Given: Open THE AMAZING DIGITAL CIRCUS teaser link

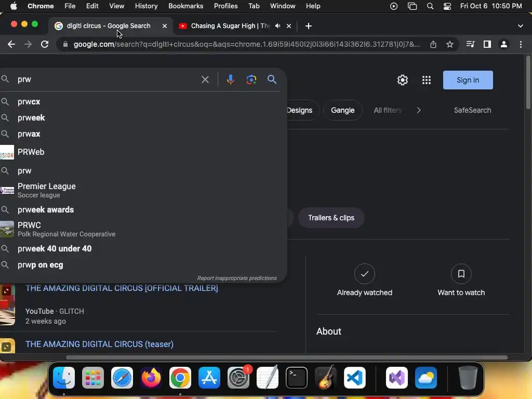Looking at the screenshot, I should 99,344.
